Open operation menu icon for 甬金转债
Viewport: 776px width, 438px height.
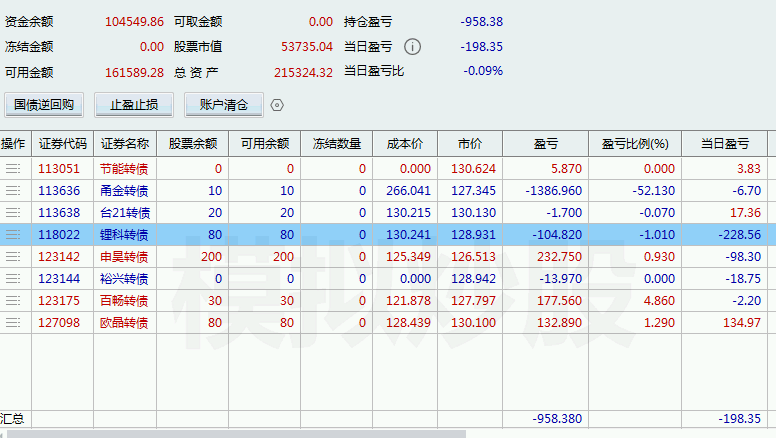pos(13,191)
